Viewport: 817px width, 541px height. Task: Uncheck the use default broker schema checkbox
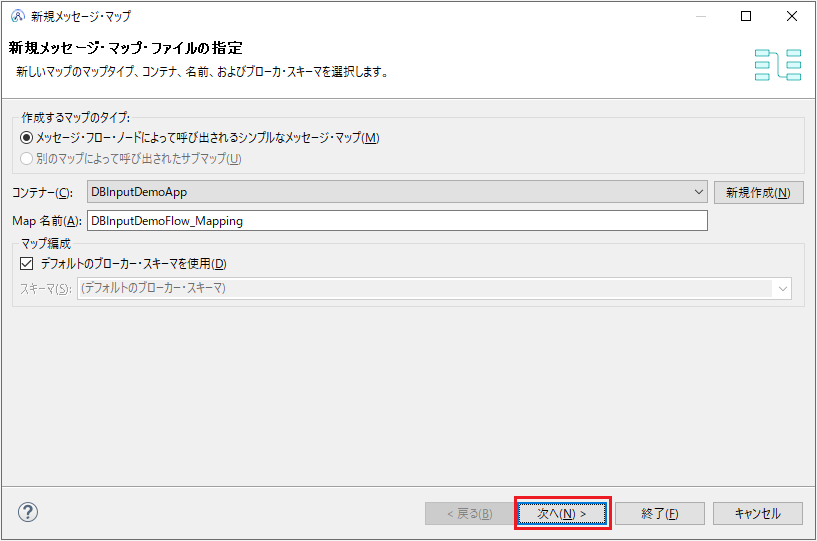(27, 264)
